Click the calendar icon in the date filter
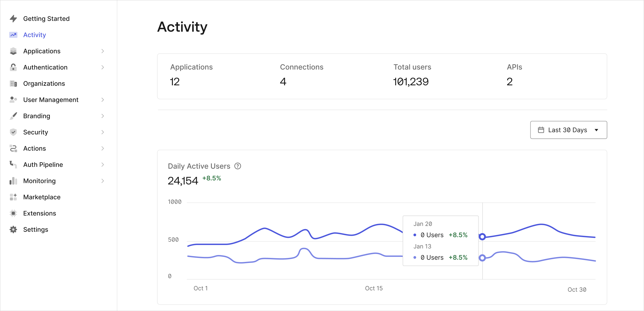The width and height of the screenshot is (644, 311). (541, 130)
